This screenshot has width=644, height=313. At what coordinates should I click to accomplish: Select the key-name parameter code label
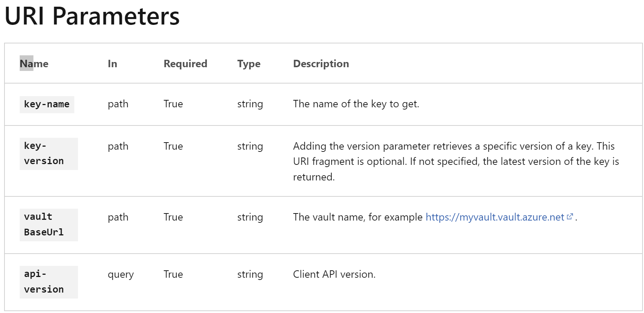pyautogui.click(x=47, y=104)
